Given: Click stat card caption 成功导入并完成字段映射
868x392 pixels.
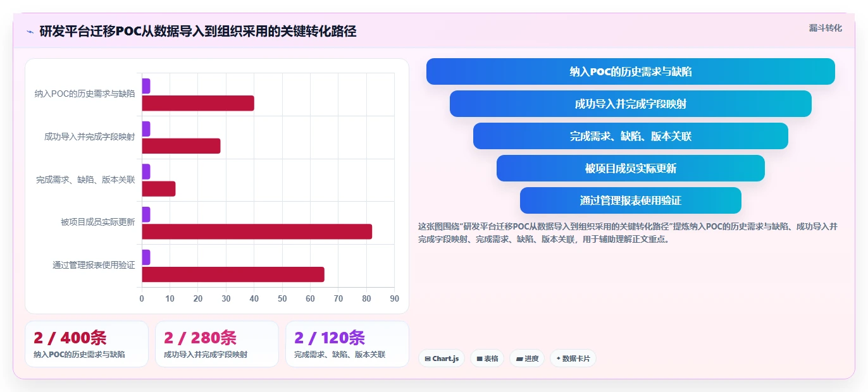Looking at the screenshot, I should (206, 355).
